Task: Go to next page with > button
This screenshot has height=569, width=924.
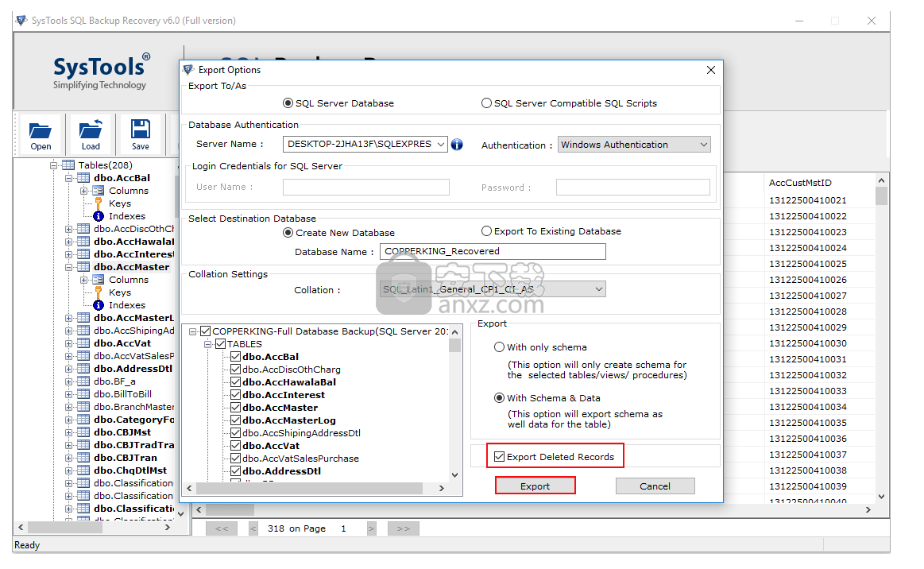Action: pyautogui.click(x=371, y=528)
